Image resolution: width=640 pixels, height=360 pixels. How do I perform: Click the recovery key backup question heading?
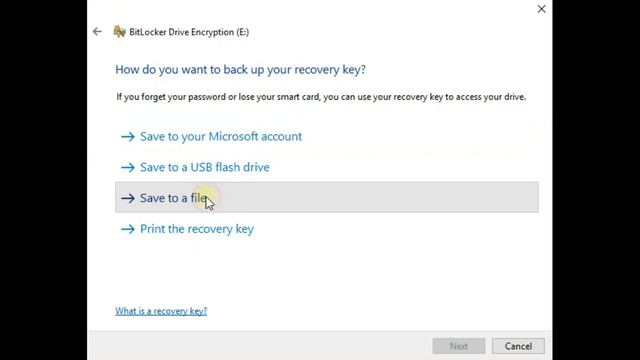pyautogui.click(x=240, y=69)
